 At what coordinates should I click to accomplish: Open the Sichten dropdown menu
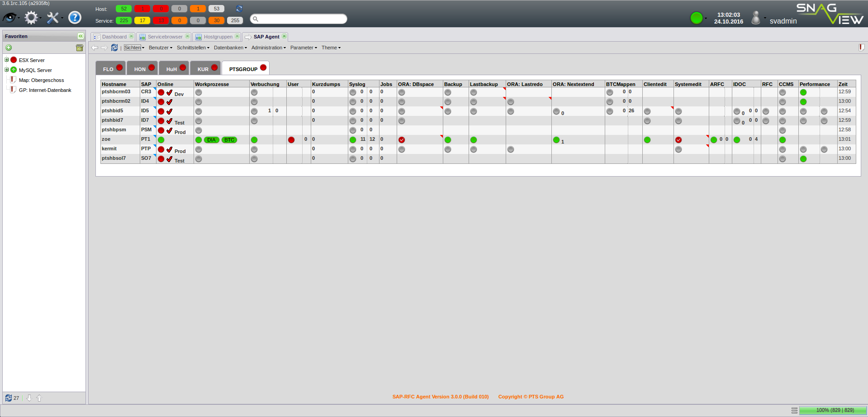(134, 48)
